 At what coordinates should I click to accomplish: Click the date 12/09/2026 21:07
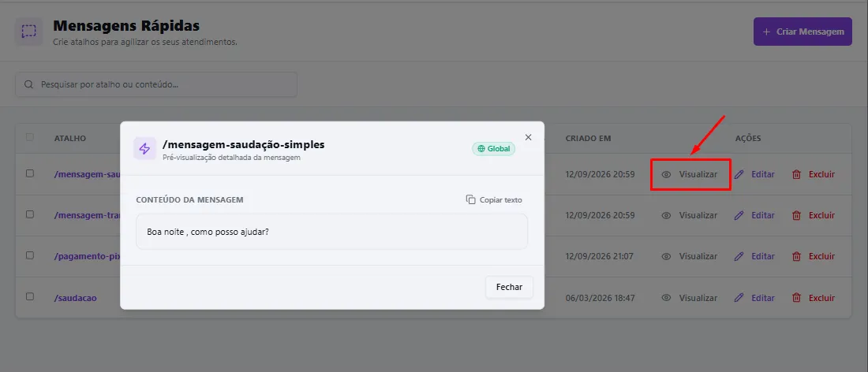(600, 256)
